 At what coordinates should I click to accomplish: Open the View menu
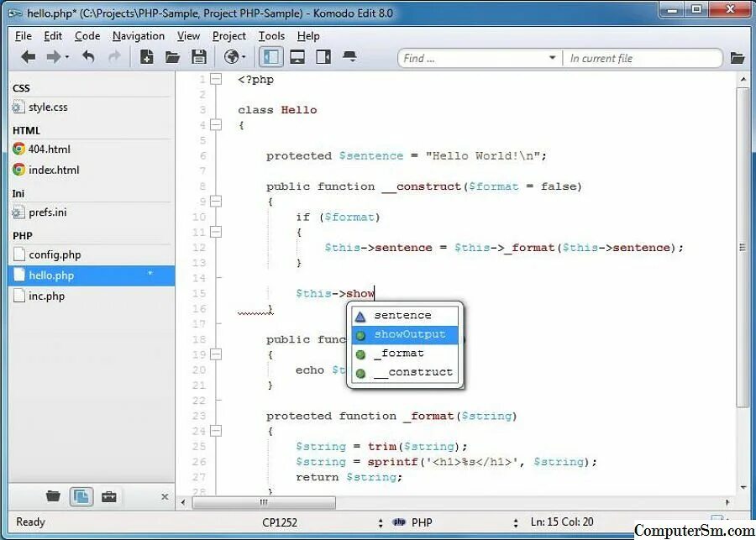click(x=188, y=36)
